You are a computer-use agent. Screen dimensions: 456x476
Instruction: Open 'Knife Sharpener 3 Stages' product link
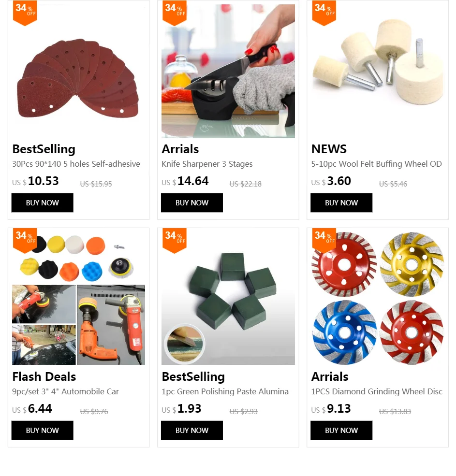(x=207, y=164)
